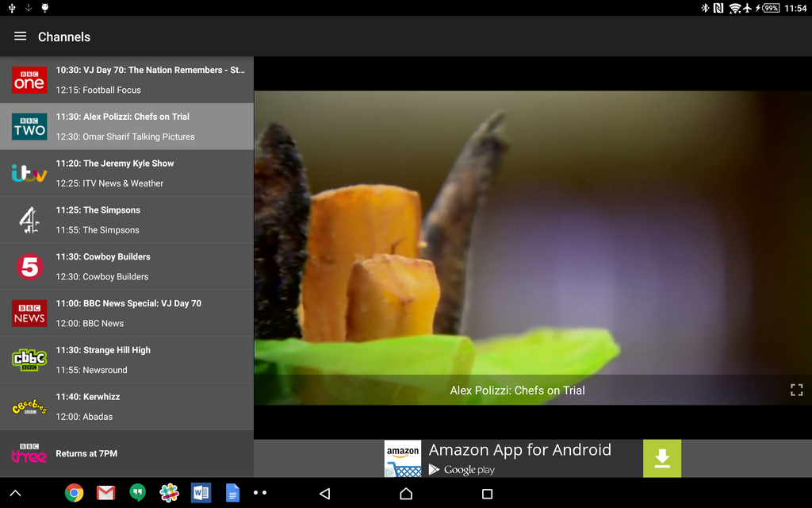Open CBeebies via its channel logo
Screen dimensions: 812x508
tap(29, 407)
